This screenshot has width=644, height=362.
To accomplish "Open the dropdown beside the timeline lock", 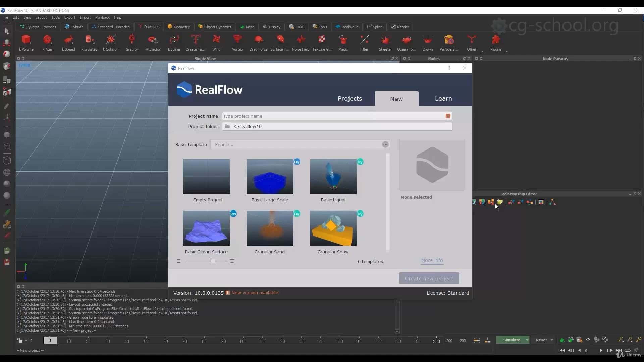I will point(26,341).
